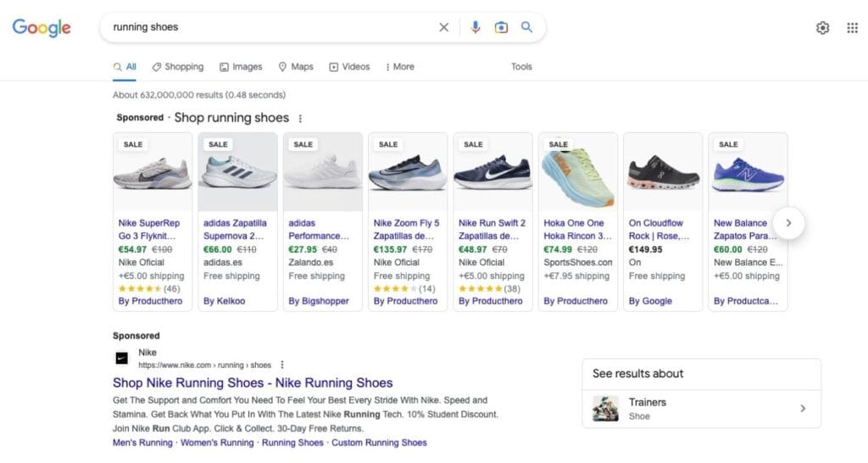This screenshot has height=463, width=868.
Task: Click the Custom Running Shoes sitelink
Action: tap(379, 443)
